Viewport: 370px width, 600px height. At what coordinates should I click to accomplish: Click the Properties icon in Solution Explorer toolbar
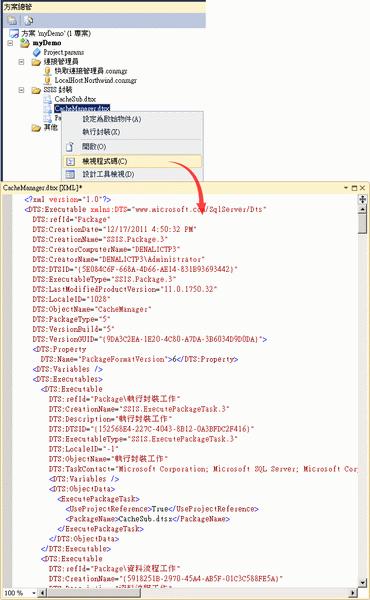(x=12, y=20)
